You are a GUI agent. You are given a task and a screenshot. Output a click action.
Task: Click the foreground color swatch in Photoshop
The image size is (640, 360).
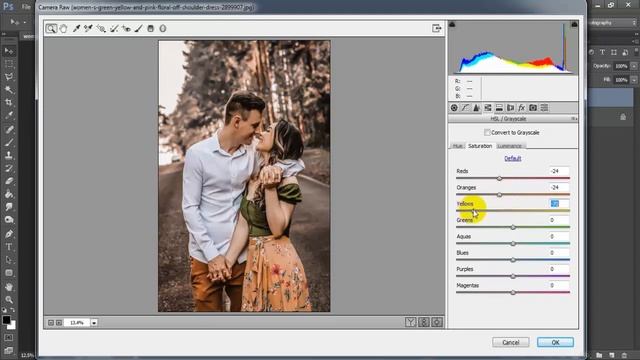pyautogui.click(x=6, y=320)
